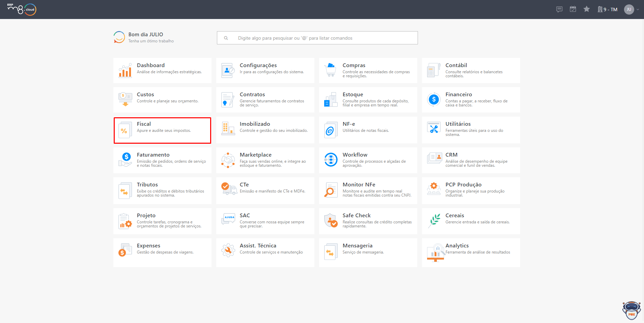Screen dimensions: 644x323
Task: Click the Financeiro dollar coin icon
Action: (x=434, y=100)
